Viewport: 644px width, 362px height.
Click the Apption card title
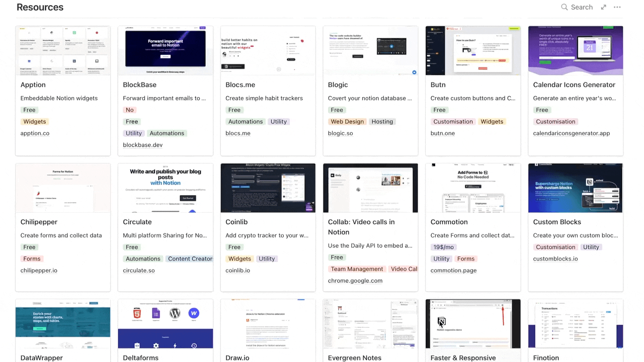[33, 85]
